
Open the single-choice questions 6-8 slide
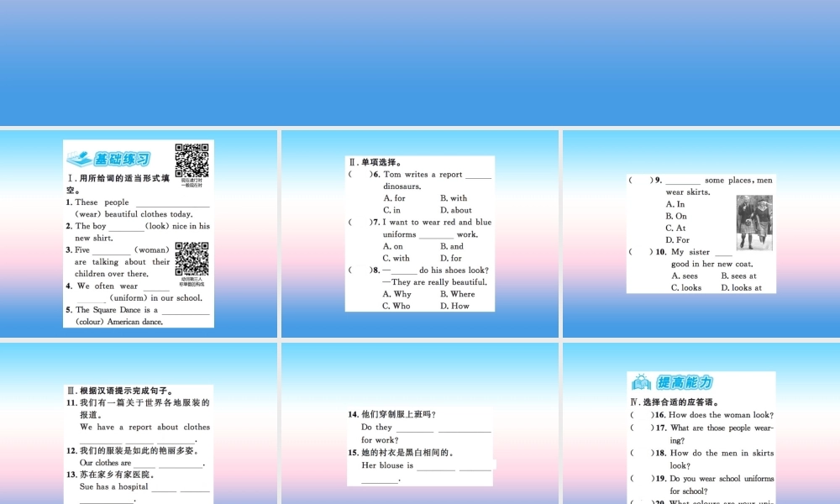click(420, 234)
